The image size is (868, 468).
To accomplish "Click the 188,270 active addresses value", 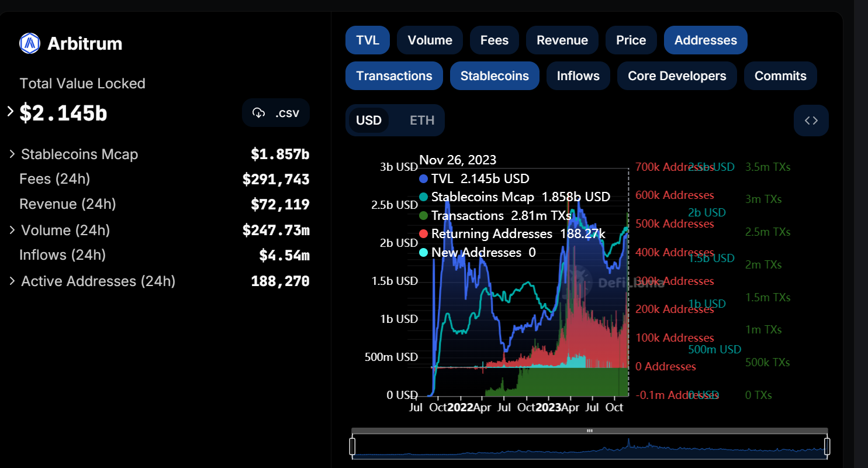I will (280, 281).
